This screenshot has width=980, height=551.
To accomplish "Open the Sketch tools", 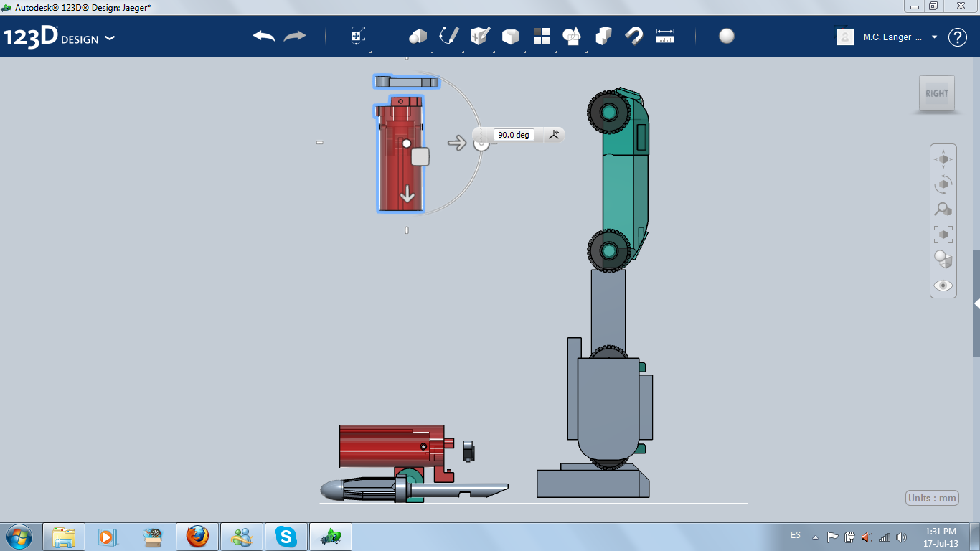I will tap(448, 36).
